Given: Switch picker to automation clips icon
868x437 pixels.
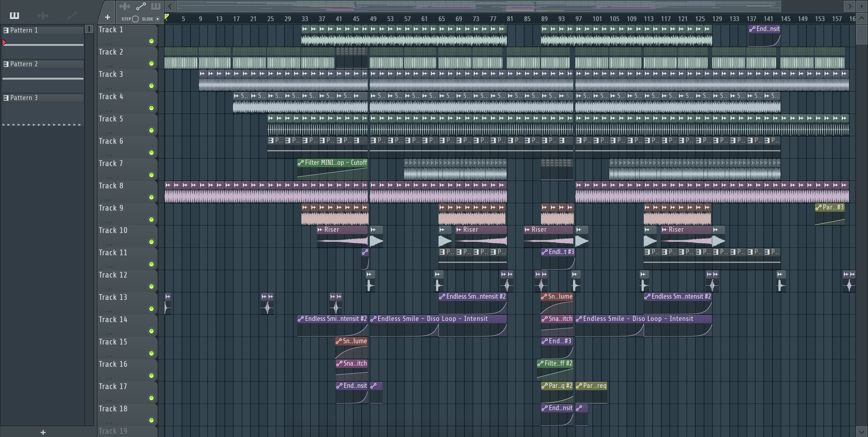Looking at the screenshot, I should click(72, 15).
